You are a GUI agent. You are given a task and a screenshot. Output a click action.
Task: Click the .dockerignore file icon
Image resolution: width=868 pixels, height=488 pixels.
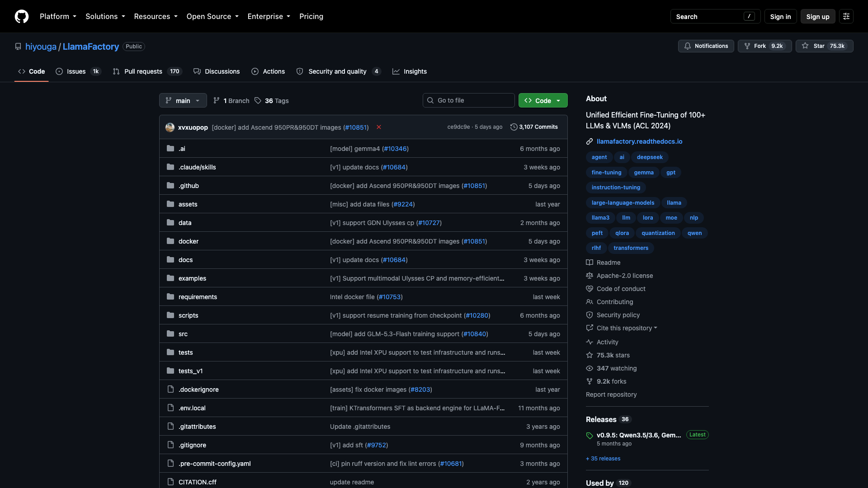pyautogui.click(x=170, y=389)
